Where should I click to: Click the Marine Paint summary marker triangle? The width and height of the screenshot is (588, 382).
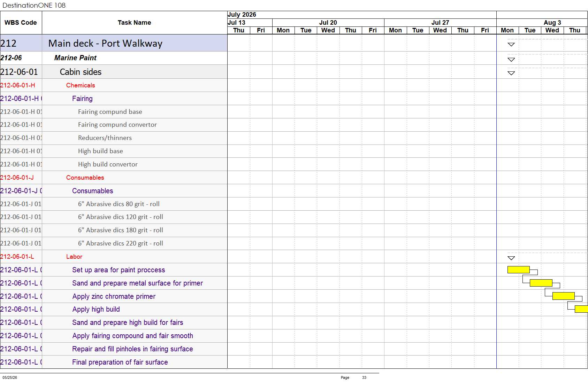(x=511, y=60)
